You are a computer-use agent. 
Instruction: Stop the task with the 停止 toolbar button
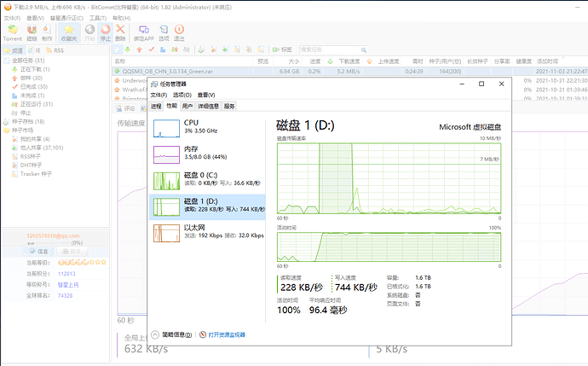(x=106, y=32)
